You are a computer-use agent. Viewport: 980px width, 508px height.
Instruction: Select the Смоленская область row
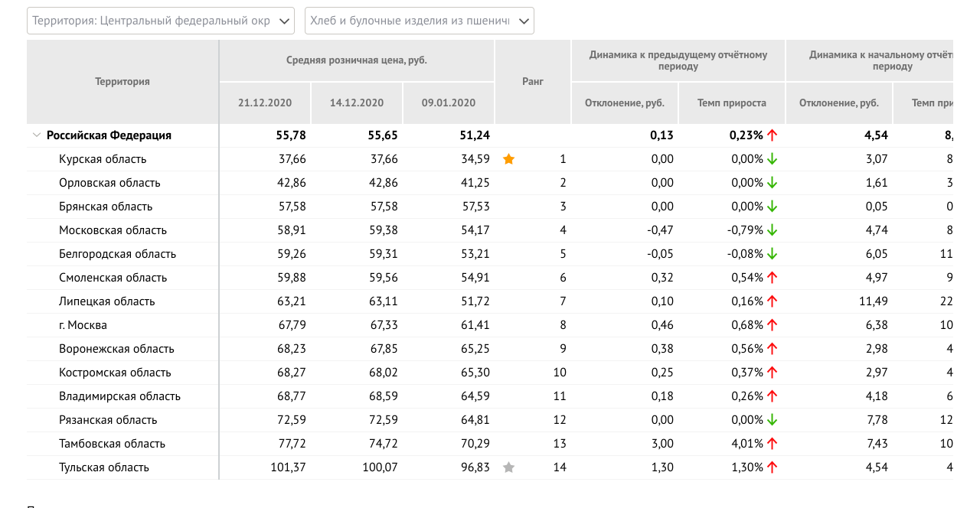(x=490, y=278)
